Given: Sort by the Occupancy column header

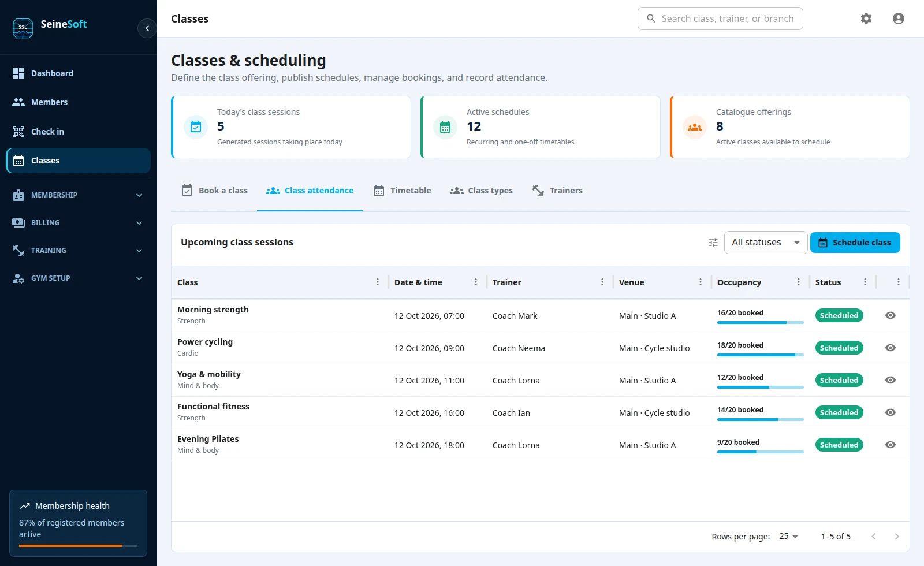Looking at the screenshot, I should tap(739, 282).
